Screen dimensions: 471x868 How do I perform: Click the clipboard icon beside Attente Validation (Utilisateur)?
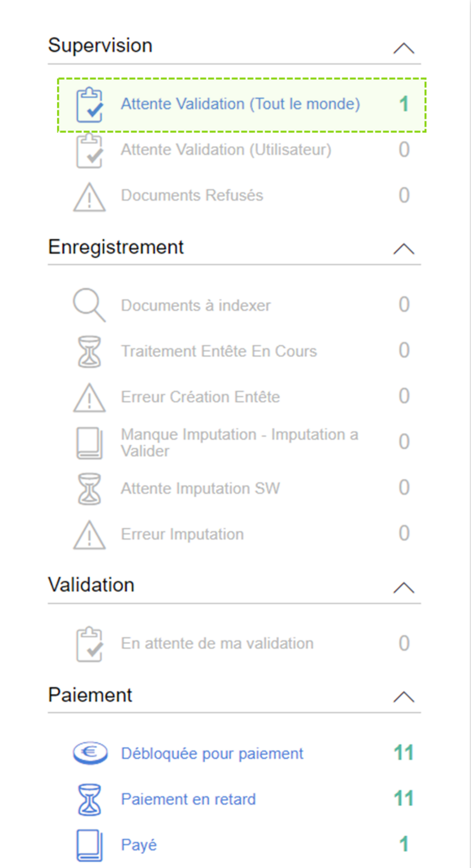[89, 150]
